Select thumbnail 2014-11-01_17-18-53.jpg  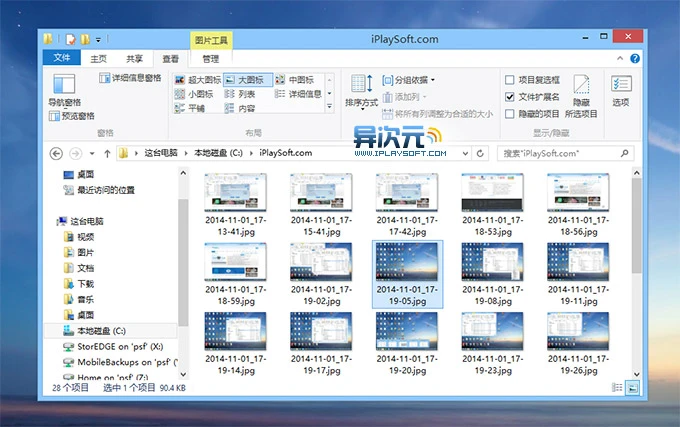(493, 205)
